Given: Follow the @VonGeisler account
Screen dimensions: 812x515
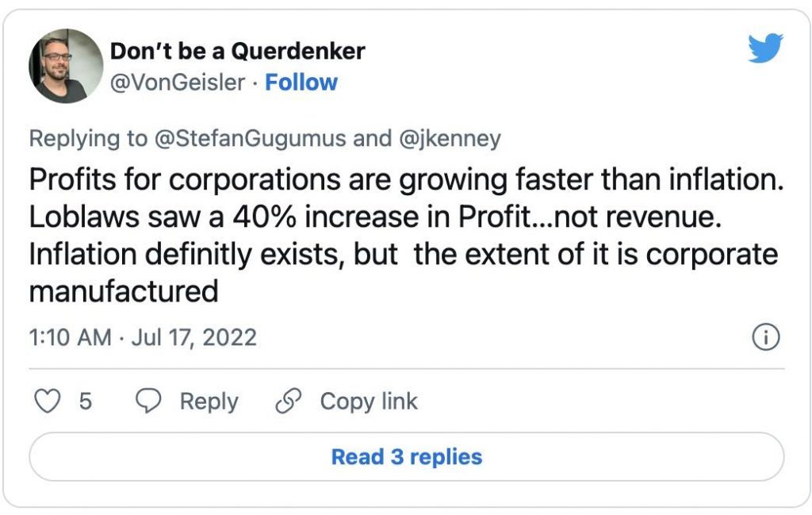Looking at the screenshot, I should tap(301, 83).
